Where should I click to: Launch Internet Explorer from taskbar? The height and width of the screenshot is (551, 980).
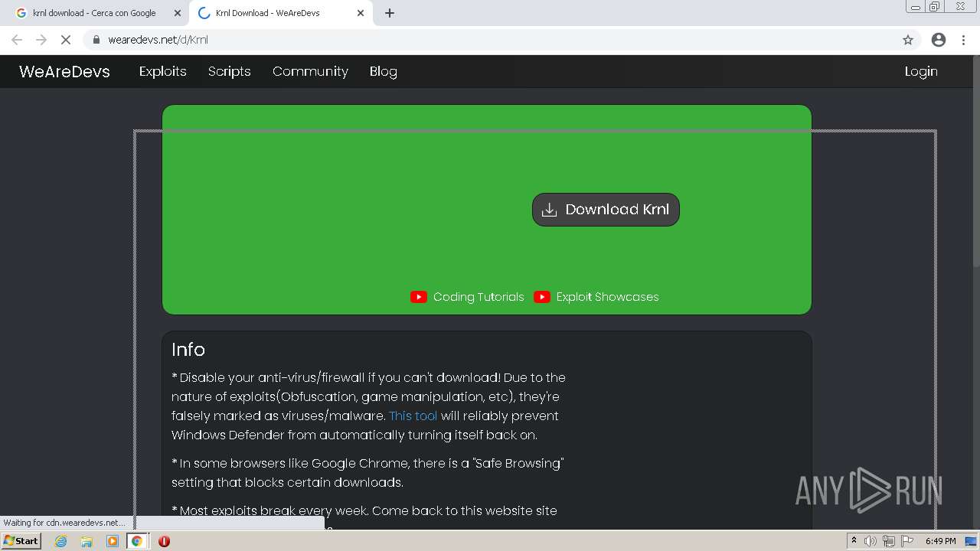61,541
